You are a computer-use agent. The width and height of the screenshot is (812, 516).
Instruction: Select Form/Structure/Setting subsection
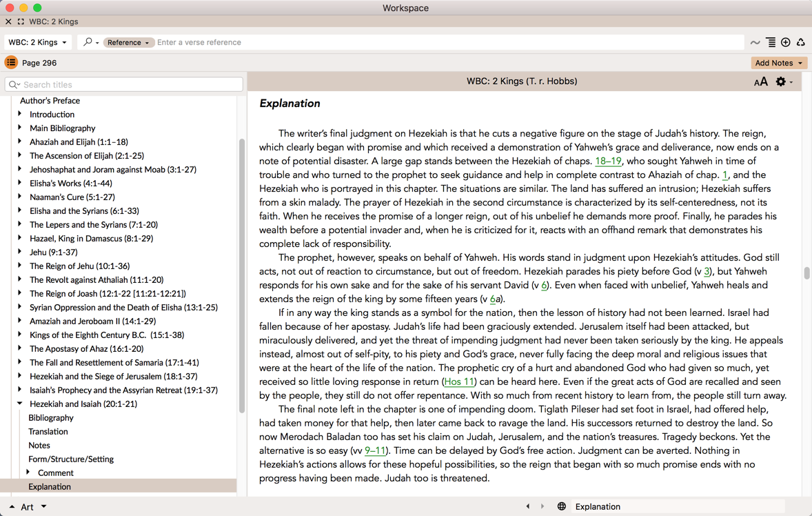pyautogui.click(x=71, y=459)
